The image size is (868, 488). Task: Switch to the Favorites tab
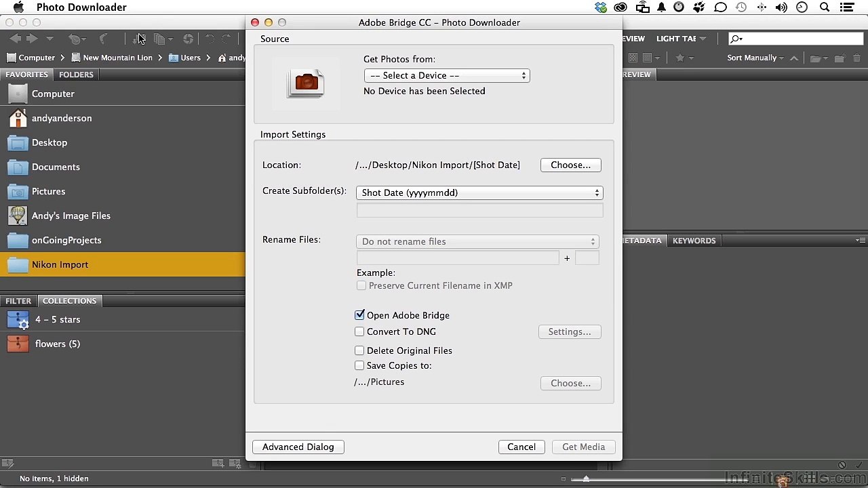[x=26, y=75]
